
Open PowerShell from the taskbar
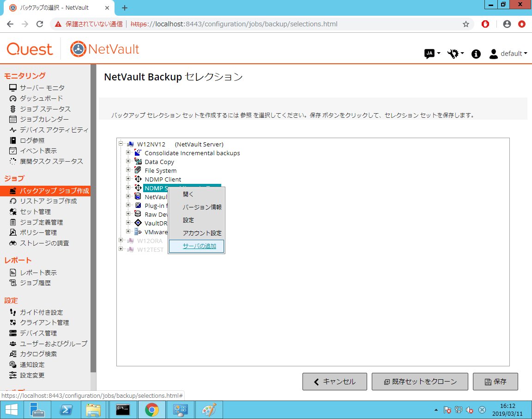coord(66,410)
